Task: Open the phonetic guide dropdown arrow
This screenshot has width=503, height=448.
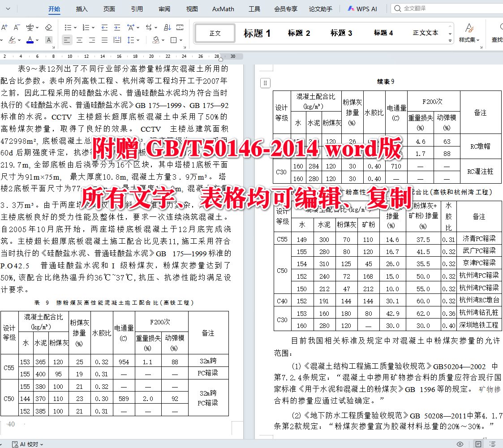Action: (37, 28)
